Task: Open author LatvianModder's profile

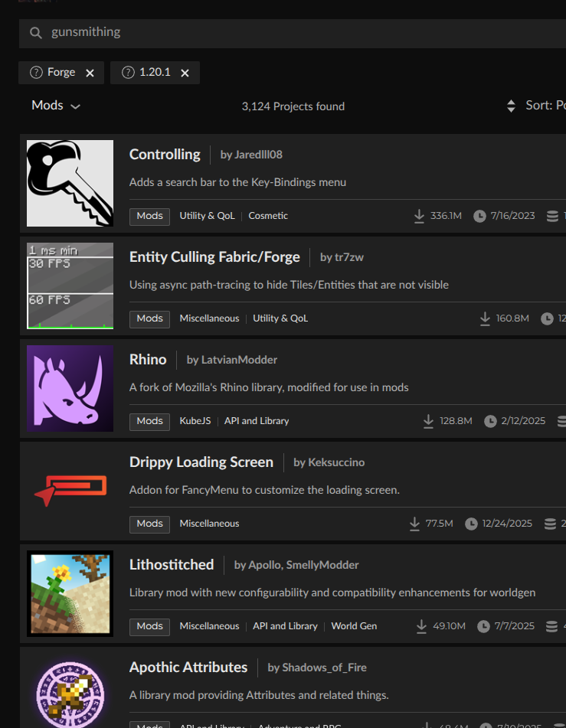Action: 231,360
